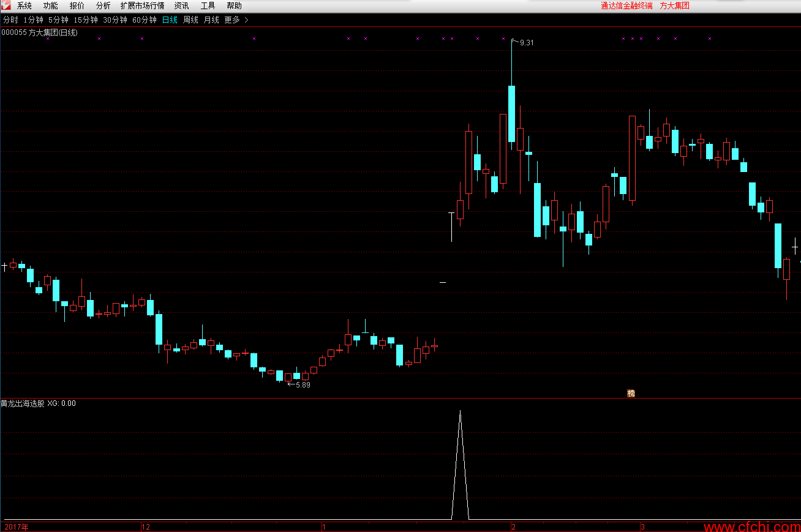Switch to the 1分钟 period tab

pyautogui.click(x=33, y=20)
